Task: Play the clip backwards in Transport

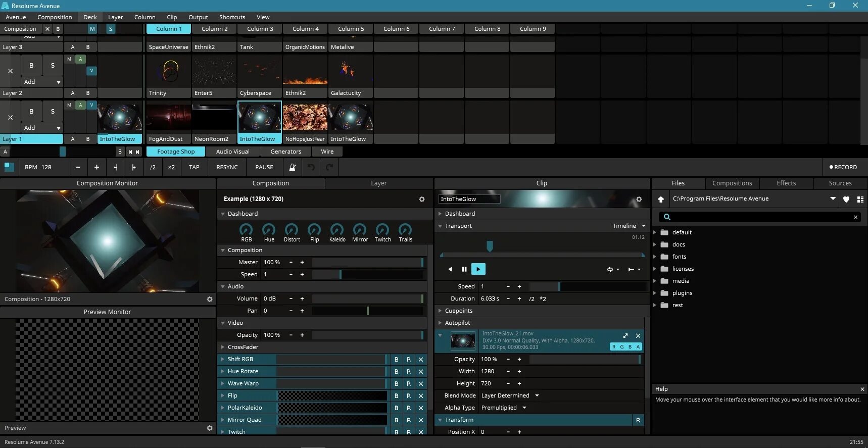Action: point(450,269)
